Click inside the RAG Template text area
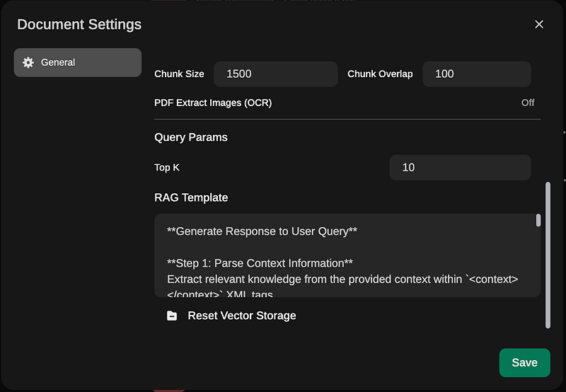Screen dimensions: 566x392 pyautogui.click(x=347, y=255)
